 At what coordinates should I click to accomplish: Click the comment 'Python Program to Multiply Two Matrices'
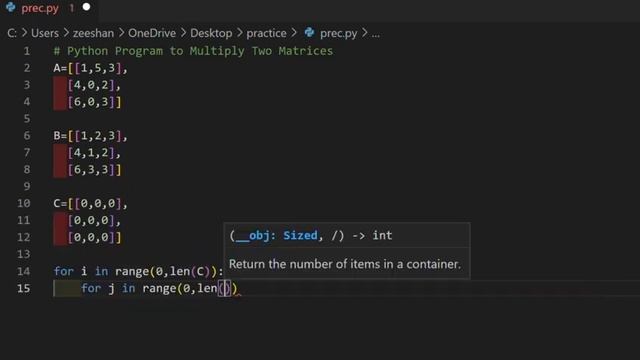[x=193, y=51]
